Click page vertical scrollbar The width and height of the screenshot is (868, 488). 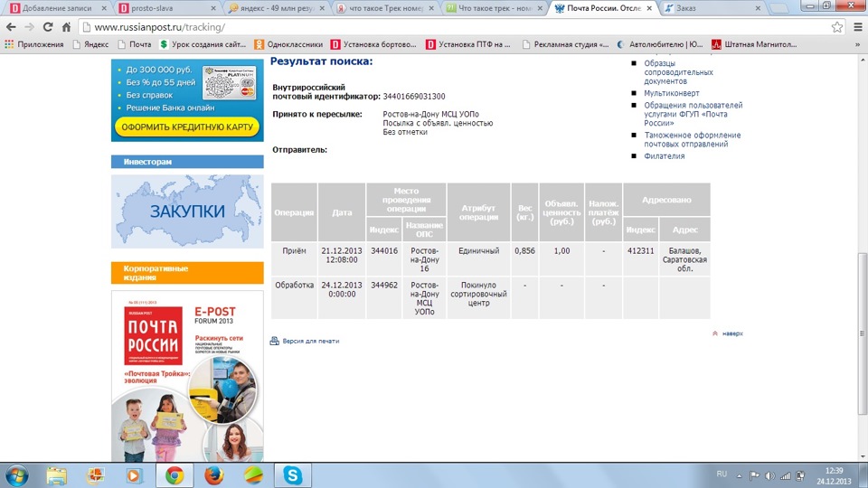coord(862,333)
